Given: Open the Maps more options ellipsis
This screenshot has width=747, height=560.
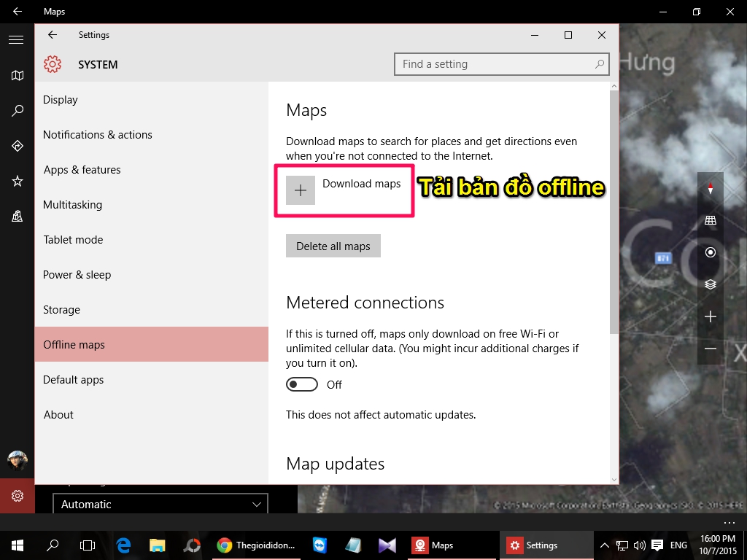Looking at the screenshot, I should point(729,522).
